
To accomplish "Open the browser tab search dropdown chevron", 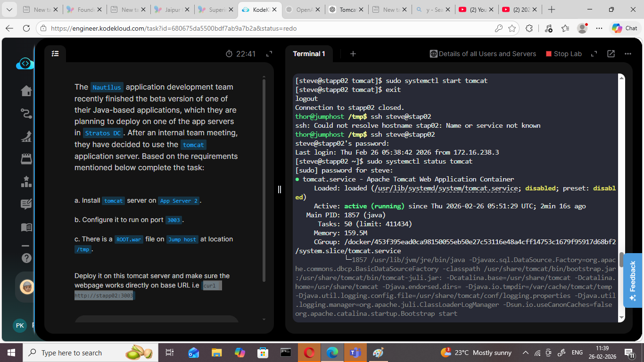I will (x=10, y=9).
